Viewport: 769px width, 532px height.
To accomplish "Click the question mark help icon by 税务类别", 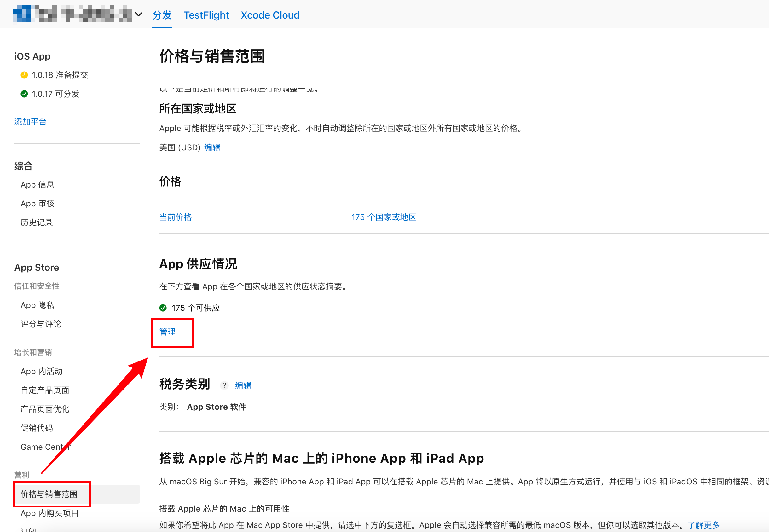I will coord(224,386).
